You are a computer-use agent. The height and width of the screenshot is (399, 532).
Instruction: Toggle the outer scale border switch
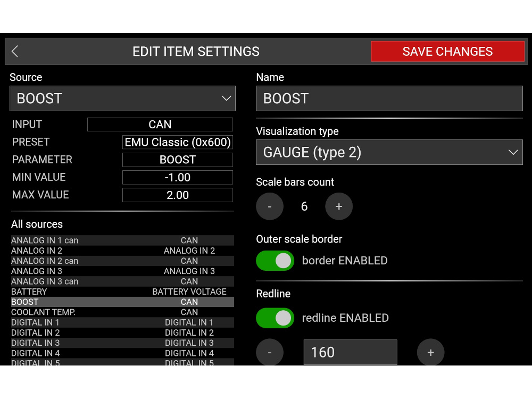point(275,261)
